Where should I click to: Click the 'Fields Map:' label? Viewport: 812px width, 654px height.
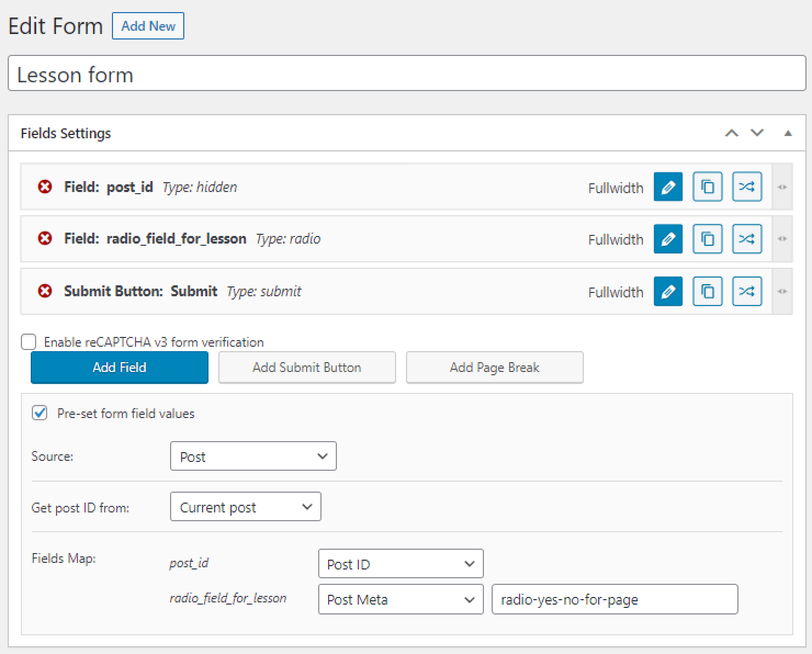(x=64, y=558)
